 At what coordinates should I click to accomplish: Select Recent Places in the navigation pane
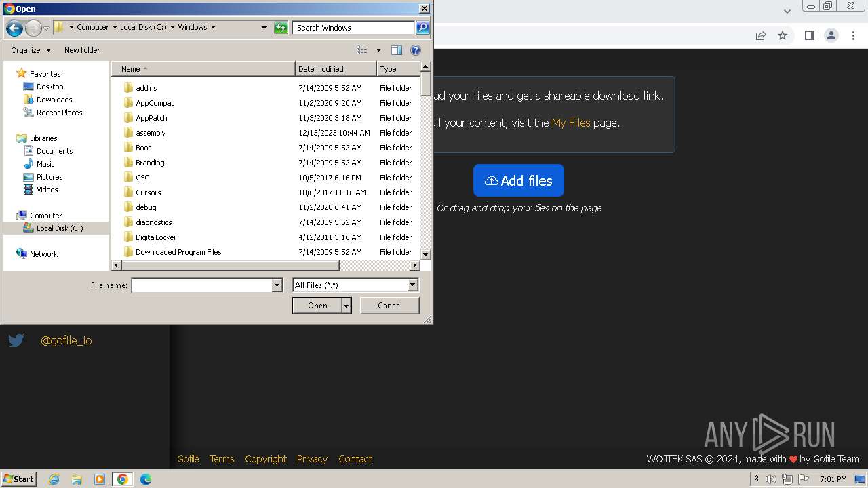click(60, 113)
